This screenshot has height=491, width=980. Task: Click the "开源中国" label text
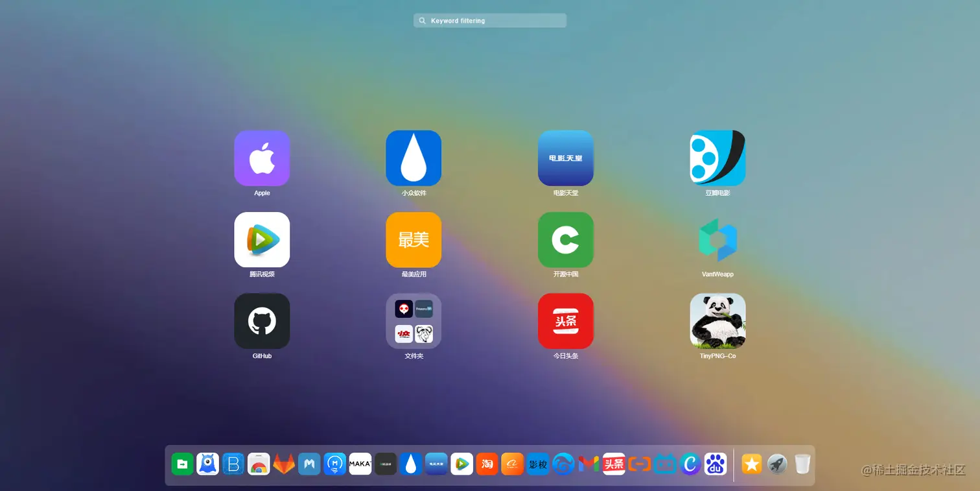(x=566, y=274)
